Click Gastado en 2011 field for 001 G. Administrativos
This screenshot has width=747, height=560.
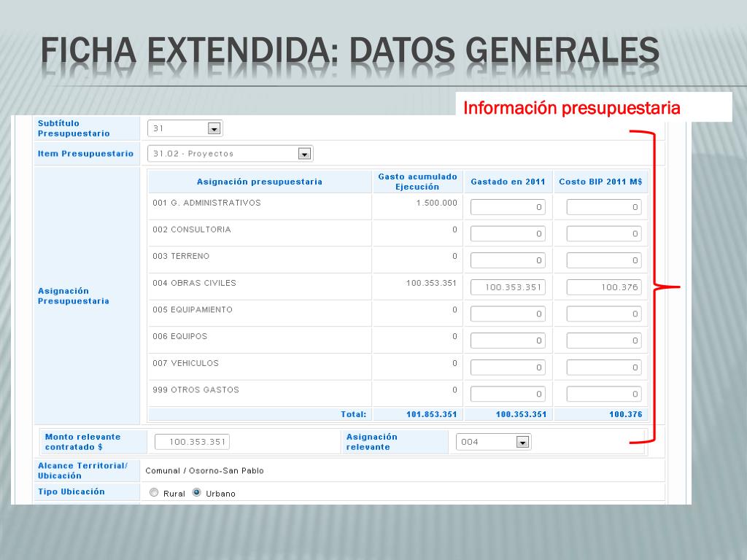tap(508, 207)
